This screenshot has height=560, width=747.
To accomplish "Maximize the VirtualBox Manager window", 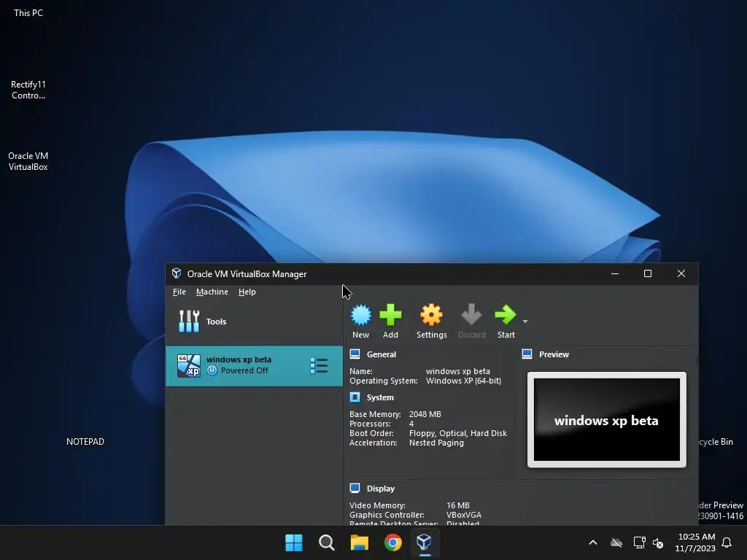I will tap(648, 274).
